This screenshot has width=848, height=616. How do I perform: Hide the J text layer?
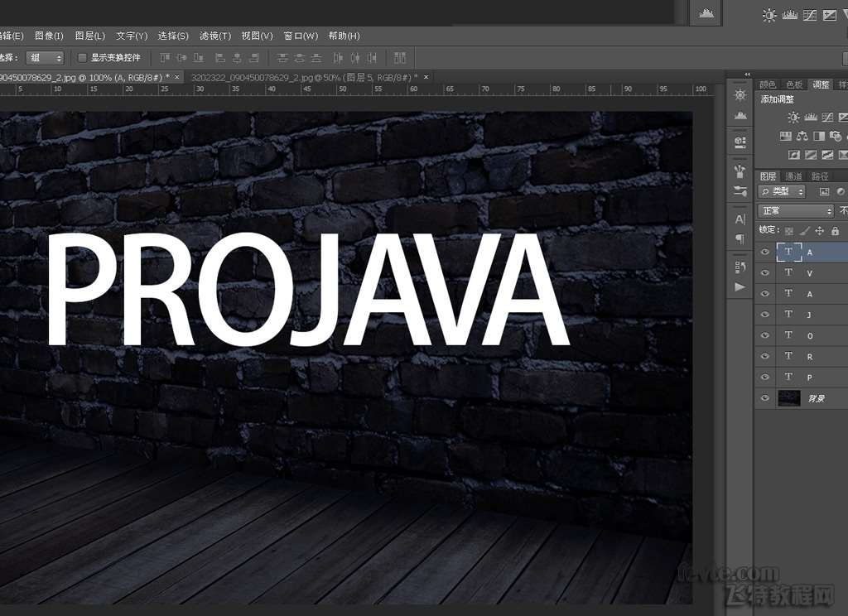point(764,315)
